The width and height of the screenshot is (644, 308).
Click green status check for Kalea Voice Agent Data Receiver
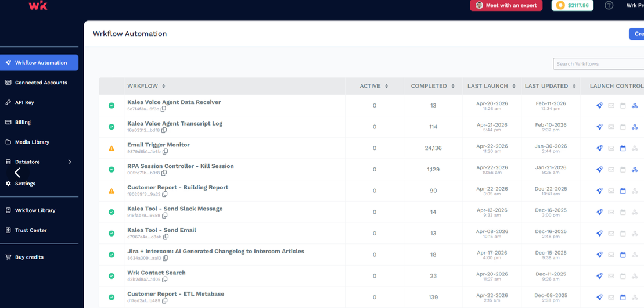click(x=111, y=106)
